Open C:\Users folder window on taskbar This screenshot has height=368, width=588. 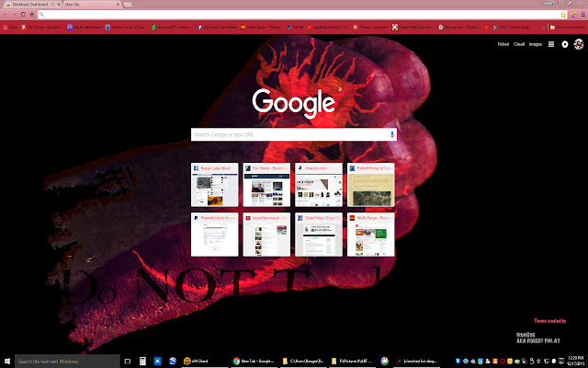tap(303, 362)
